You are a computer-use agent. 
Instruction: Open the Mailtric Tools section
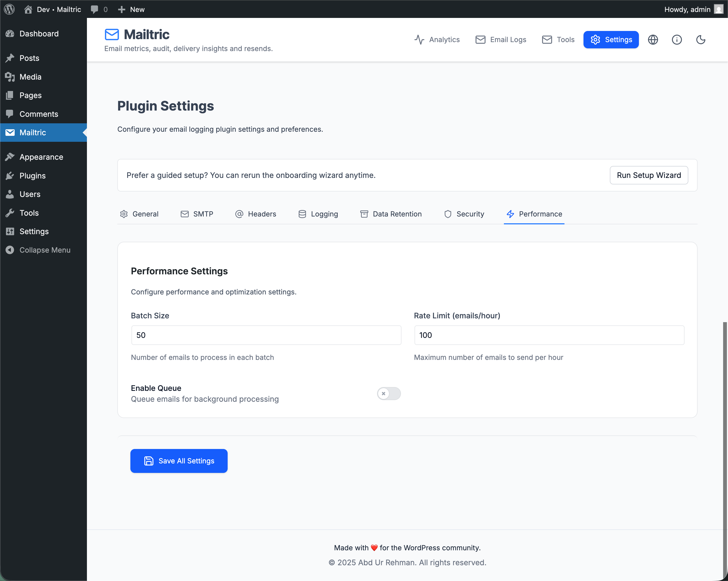[x=558, y=39]
